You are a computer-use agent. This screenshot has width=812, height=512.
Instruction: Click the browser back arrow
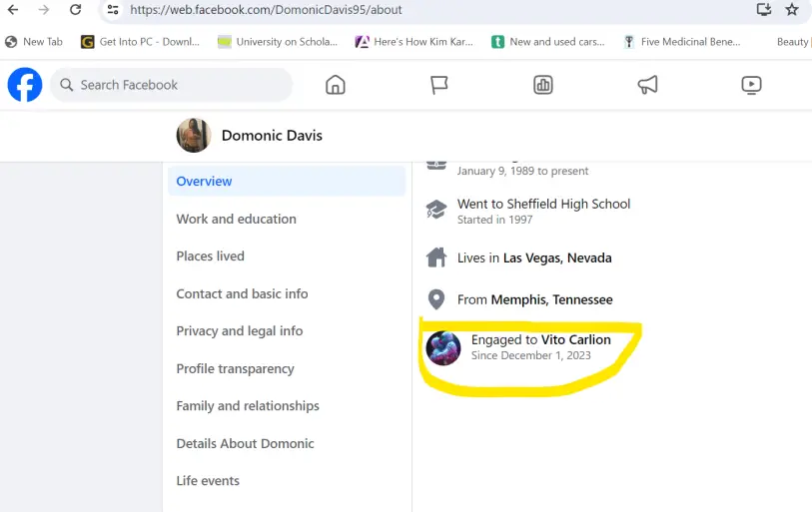click(x=13, y=10)
